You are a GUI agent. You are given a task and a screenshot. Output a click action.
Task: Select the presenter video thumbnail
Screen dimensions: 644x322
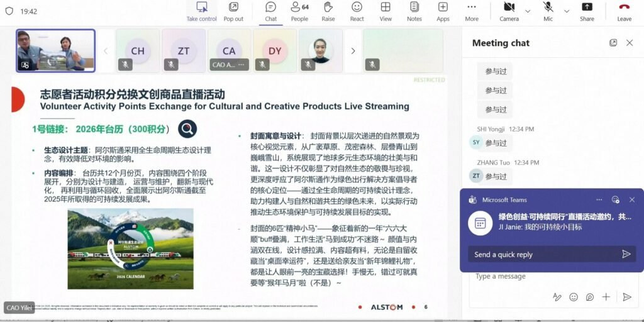55,50
